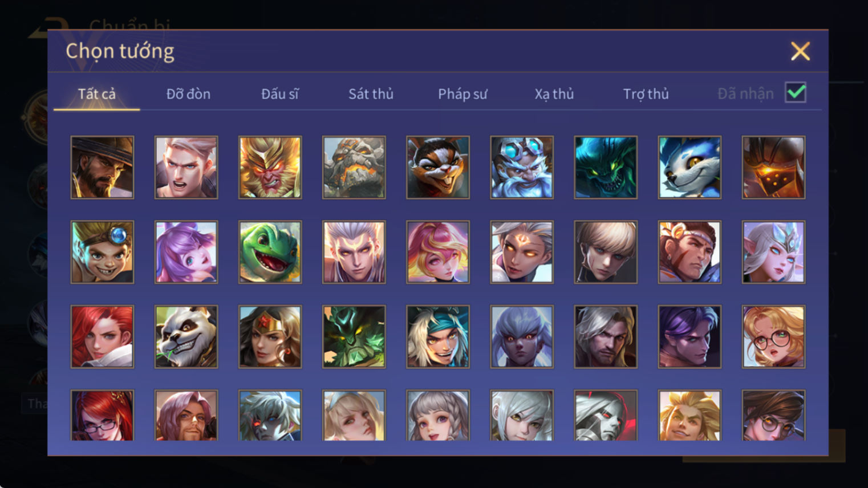Select the blue wolf hero icon

(x=689, y=167)
